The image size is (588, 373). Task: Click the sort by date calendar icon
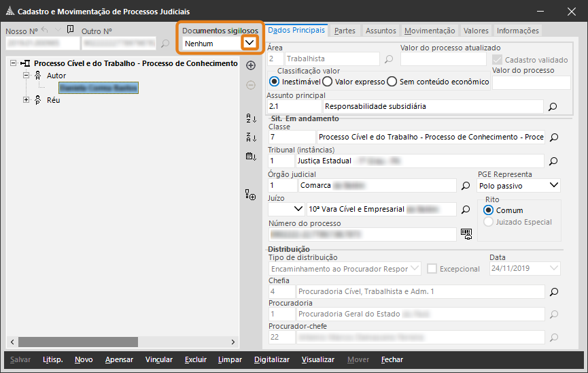[x=250, y=157]
